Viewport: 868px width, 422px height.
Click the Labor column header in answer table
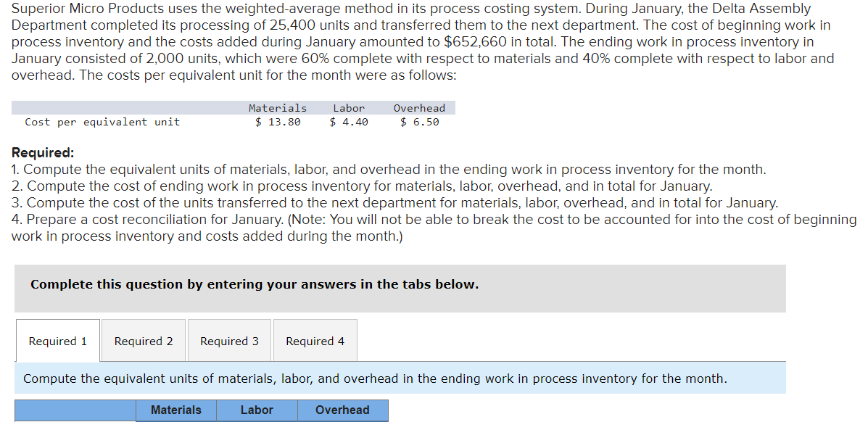point(257,410)
